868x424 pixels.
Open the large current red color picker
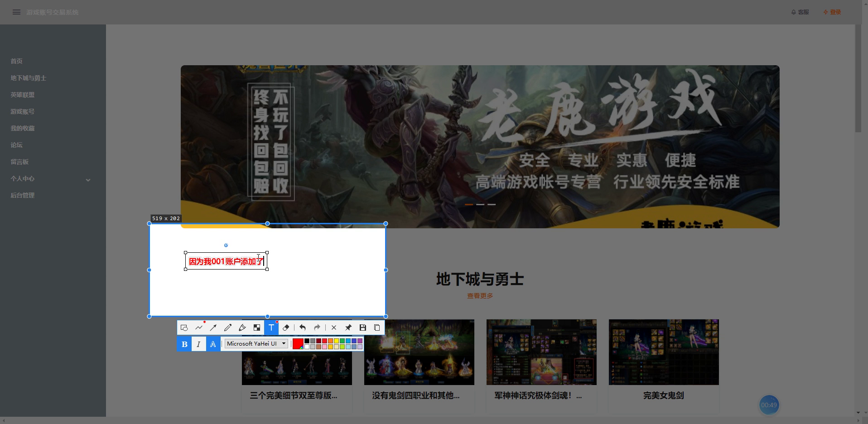point(298,344)
